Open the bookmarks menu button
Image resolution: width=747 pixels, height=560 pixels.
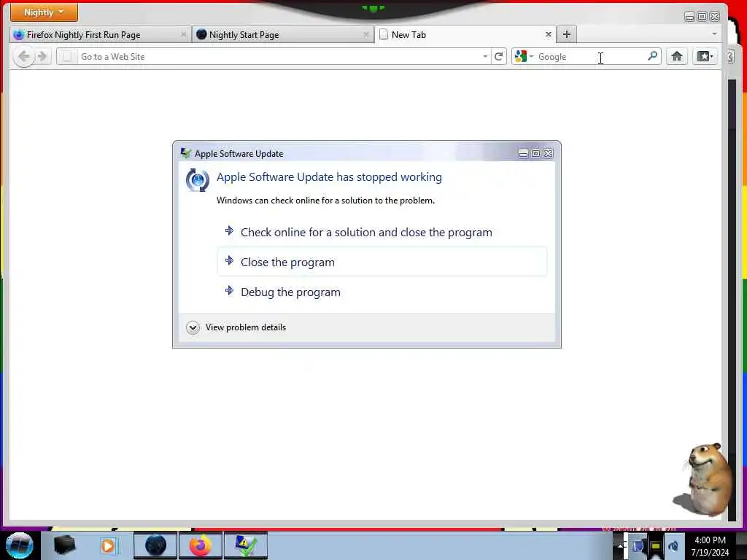click(x=705, y=57)
